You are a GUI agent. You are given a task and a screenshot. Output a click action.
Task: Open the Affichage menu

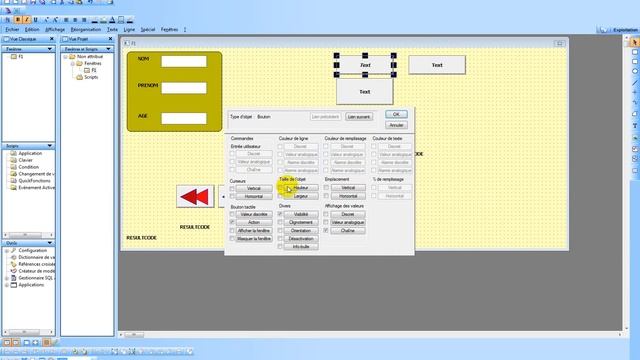(x=55, y=30)
